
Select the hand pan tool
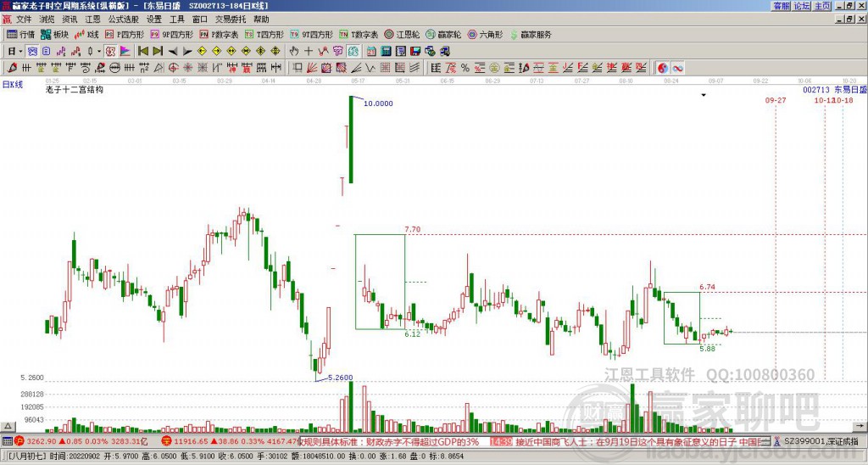click(x=294, y=52)
